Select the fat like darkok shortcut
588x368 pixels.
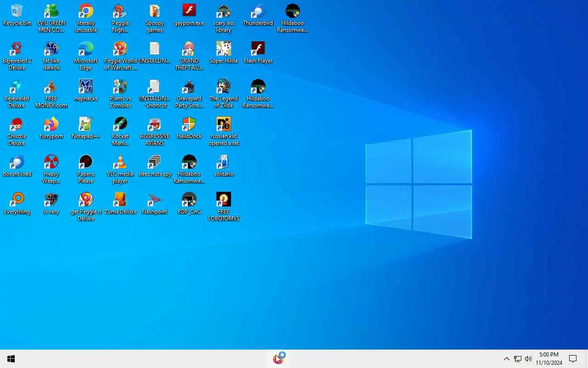pyautogui.click(x=51, y=56)
